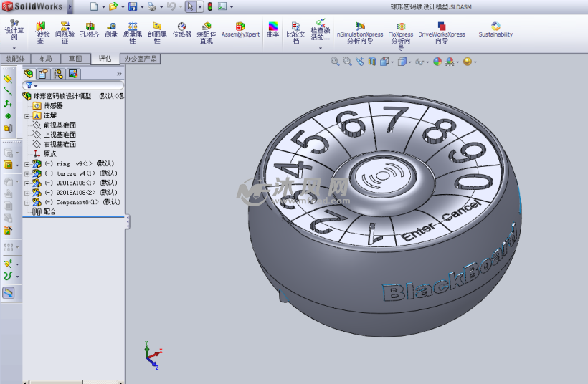Viewport: 588px width, 384px height.
Task: Open the 比较文档 compare documents tool
Action: (x=296, y=33)
